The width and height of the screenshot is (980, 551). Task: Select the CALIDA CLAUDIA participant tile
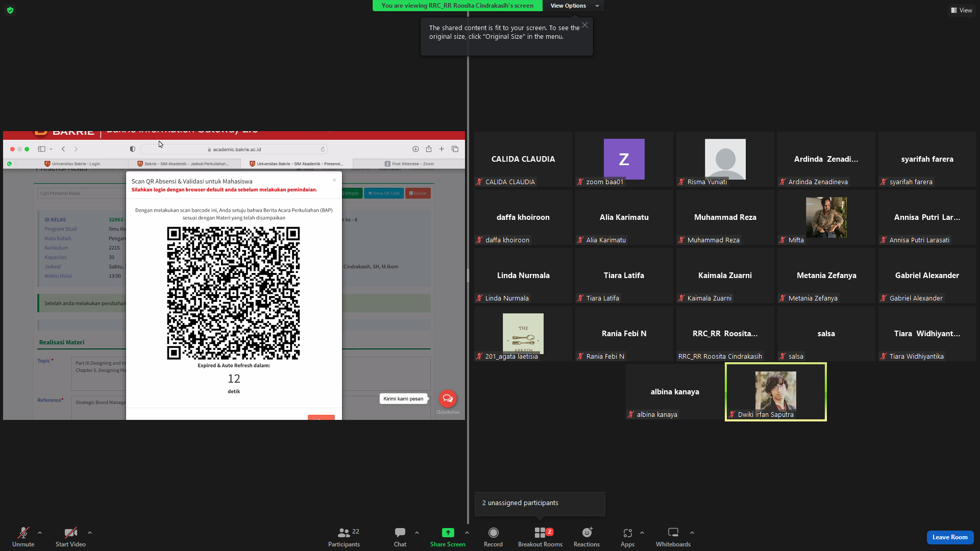click(523, 159)
